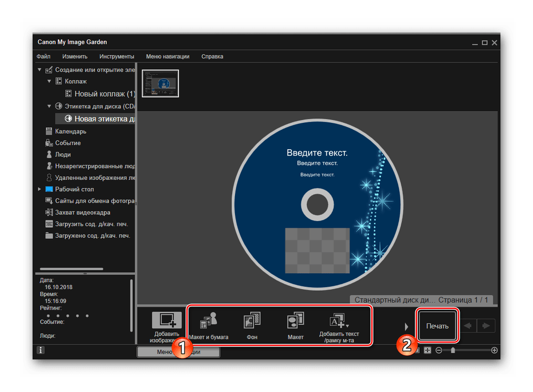Select the disc label page thumbnail
The height and width of the screenshot is (392, 533).
(160, 83)
